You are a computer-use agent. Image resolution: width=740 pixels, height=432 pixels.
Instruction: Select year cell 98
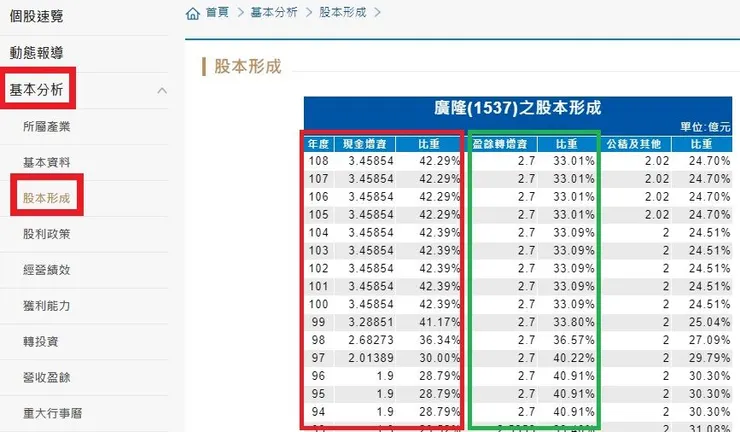(319, 340)
